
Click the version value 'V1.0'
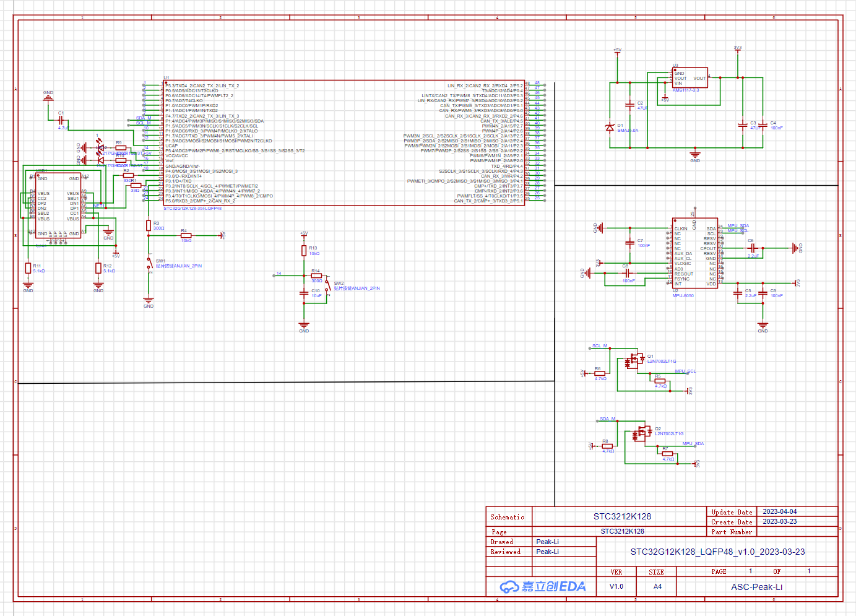[x=616, y=586]
